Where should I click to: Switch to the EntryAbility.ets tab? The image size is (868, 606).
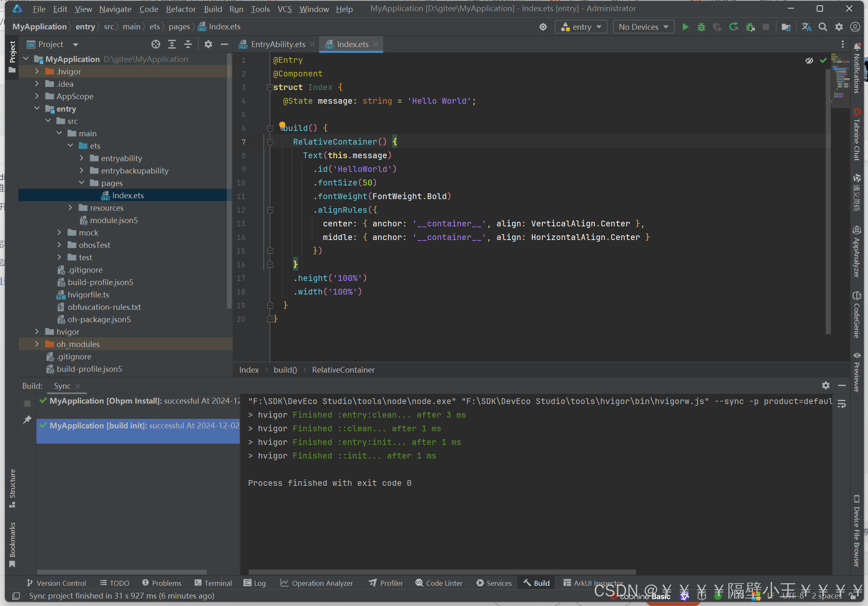(x=278, y=44)
